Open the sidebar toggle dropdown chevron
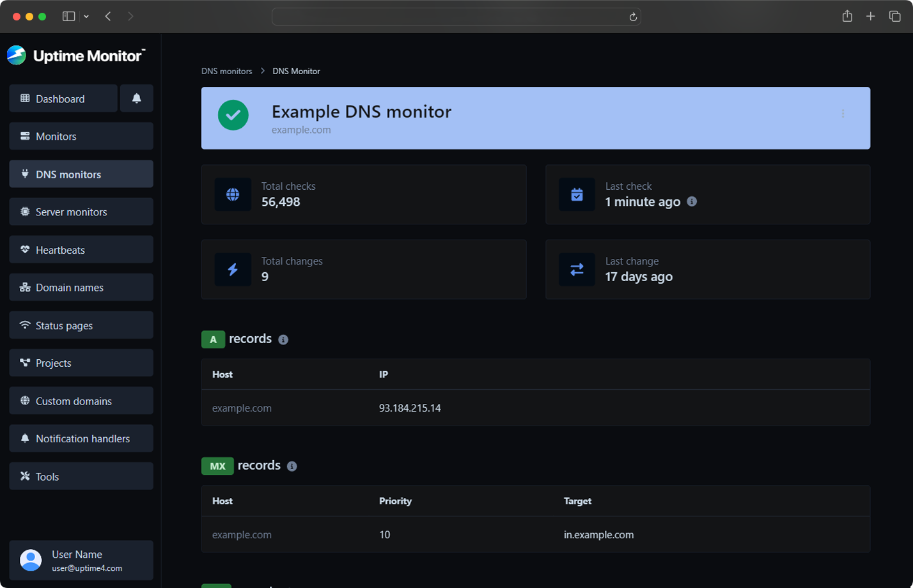The image size is (913, 588). click(85, 16)
